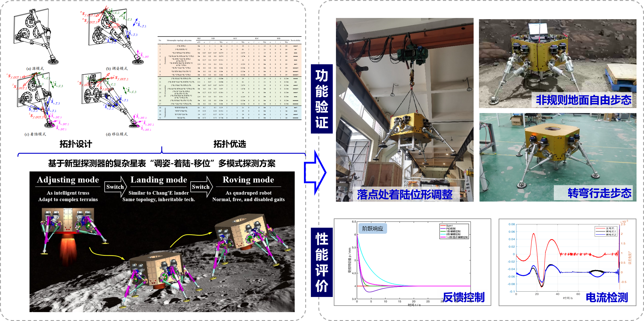Select the metamorphic topology subsystem table
644x321 pixels.
pos(229,78)
